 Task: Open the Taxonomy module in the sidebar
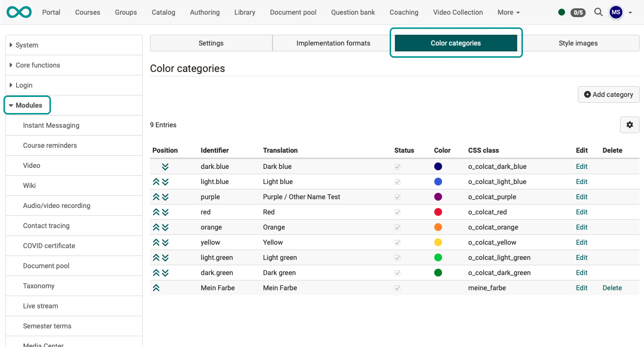pos(39,286)
